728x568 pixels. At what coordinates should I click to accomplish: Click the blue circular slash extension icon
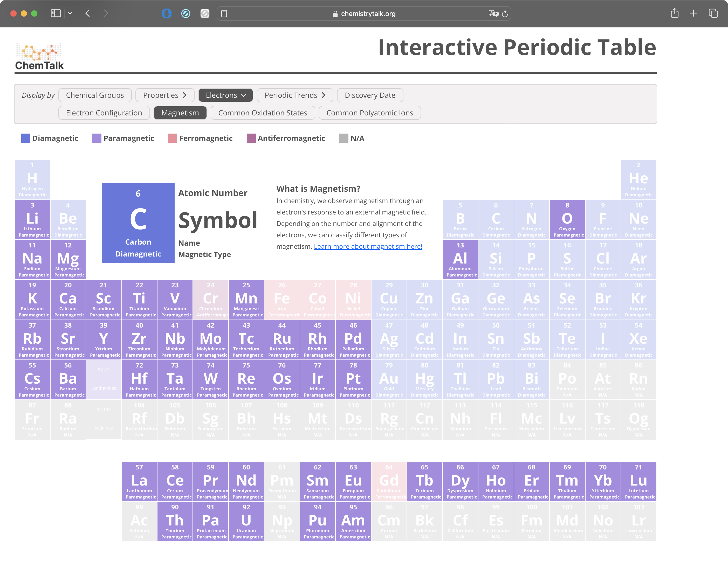(x=186, y=13)
